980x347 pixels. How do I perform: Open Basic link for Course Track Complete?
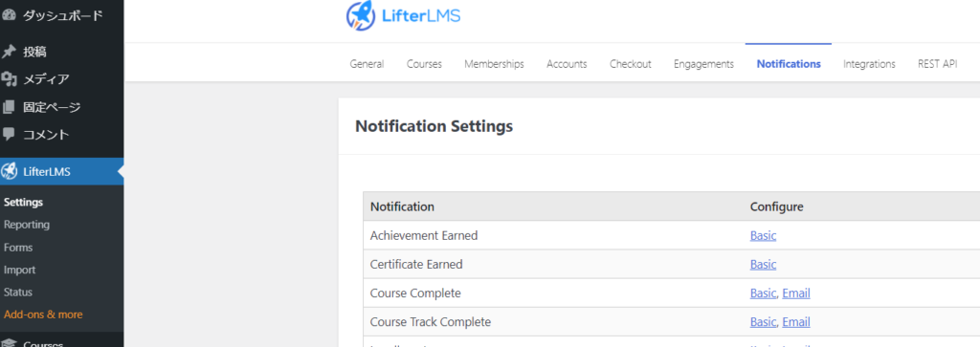click(763, 322)
